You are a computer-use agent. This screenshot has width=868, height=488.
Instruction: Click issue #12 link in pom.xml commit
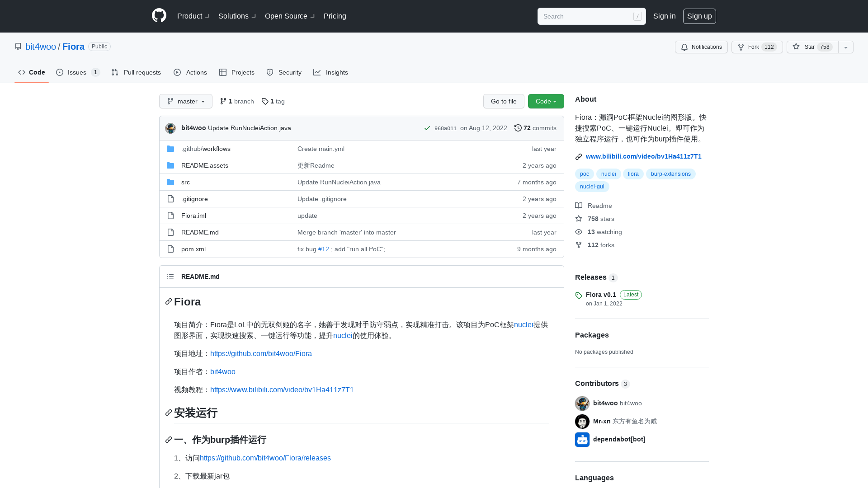pyautogui.click(x=324, y=249)
